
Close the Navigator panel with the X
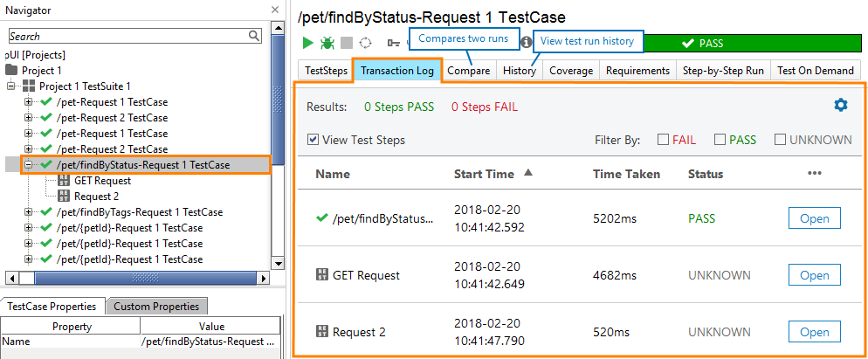pos(274,10)
